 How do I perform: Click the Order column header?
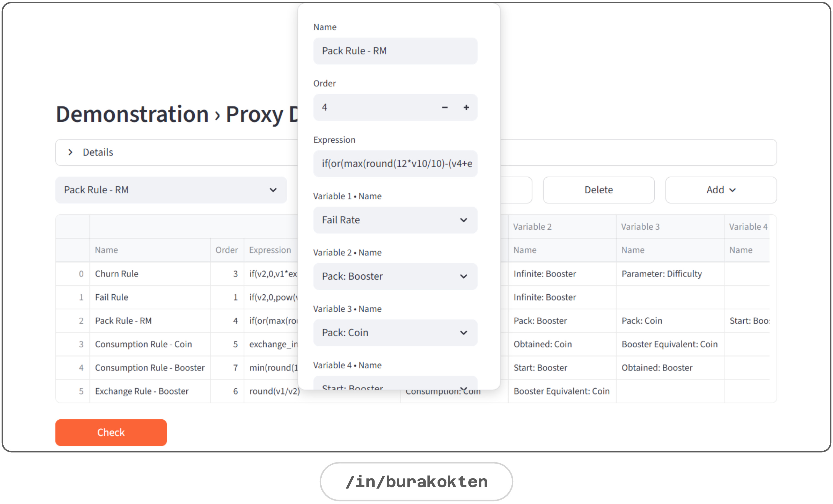[227, 250]
